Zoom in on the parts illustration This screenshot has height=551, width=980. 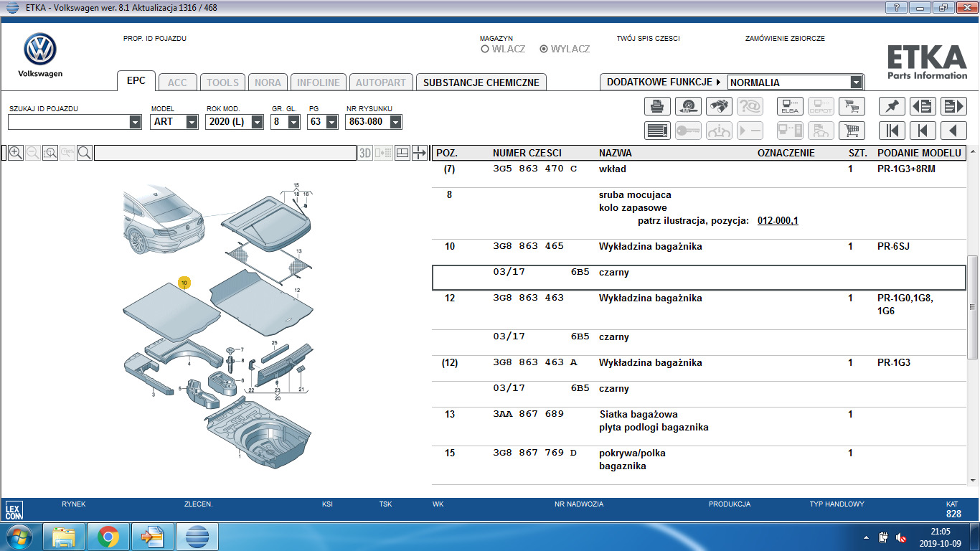coord(15,153)
